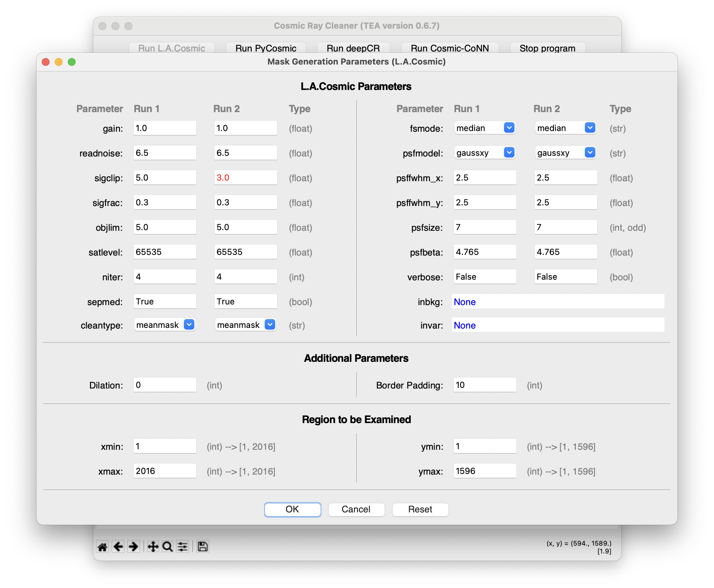Expand the Run 1 fsmode dropdown
The height and width of the screenshot is (588, 714).
(509, 128)
